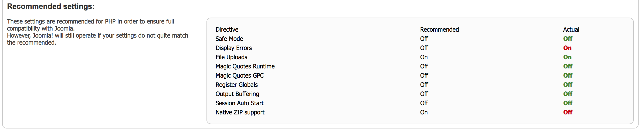Click the green On value for File Uploads
This screenshot has height=132, width=644.
point(567,57)
